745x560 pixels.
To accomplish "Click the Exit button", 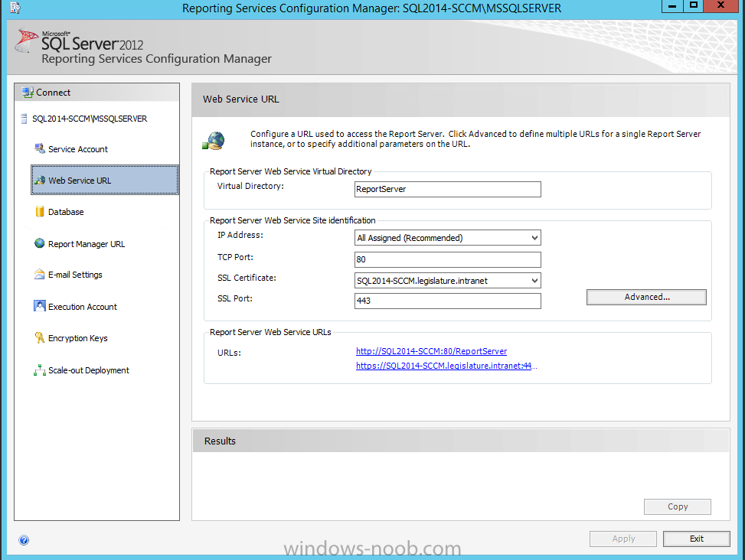I will (x=697, y=539).
